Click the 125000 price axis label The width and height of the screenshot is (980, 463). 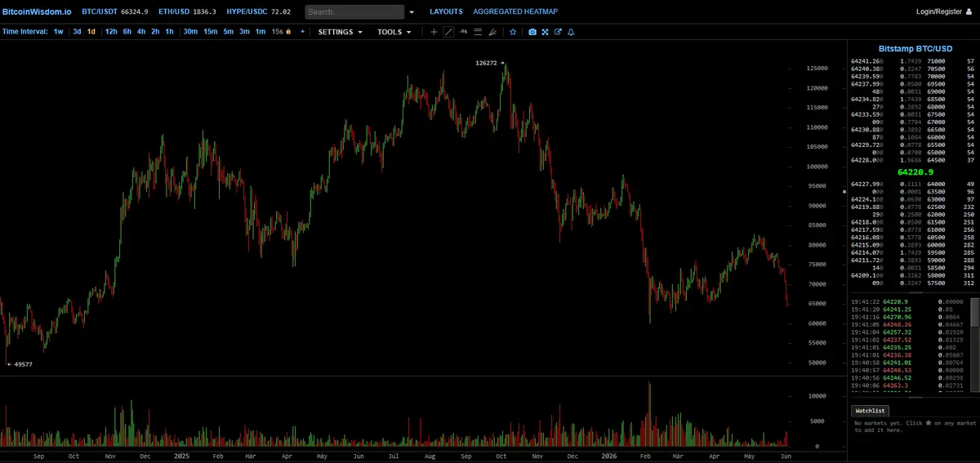817,69
